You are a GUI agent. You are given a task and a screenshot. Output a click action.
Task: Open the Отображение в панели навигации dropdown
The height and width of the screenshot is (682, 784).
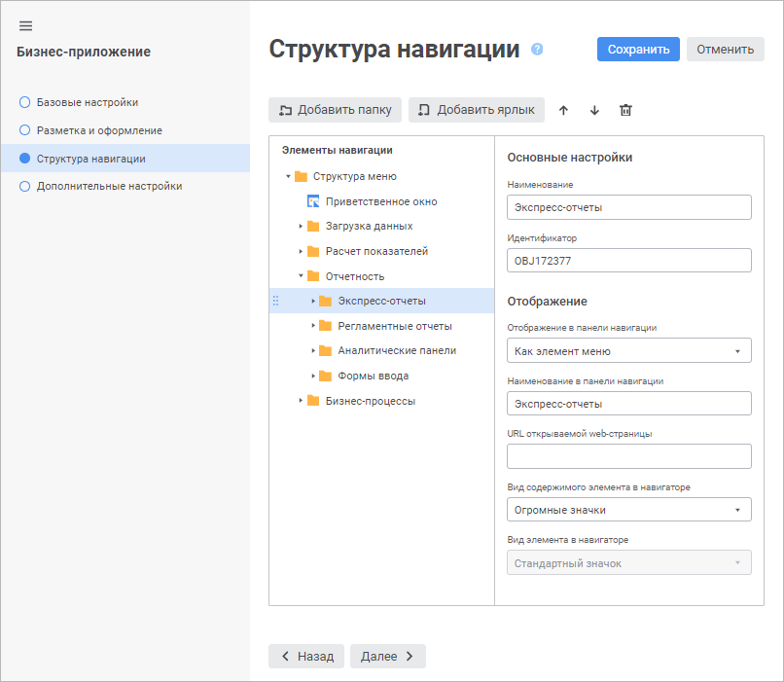pyautogui.click(x=628, y=351)
